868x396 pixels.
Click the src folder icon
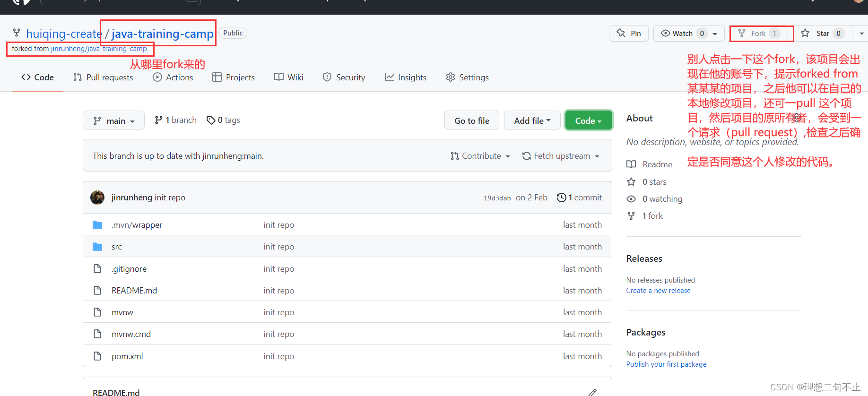click(x=97, y=247)
